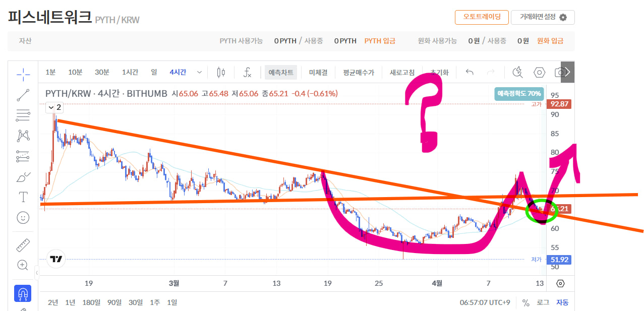Select the trend line drawing tool
Screen dimensions: 644x311
pos(23,95)
